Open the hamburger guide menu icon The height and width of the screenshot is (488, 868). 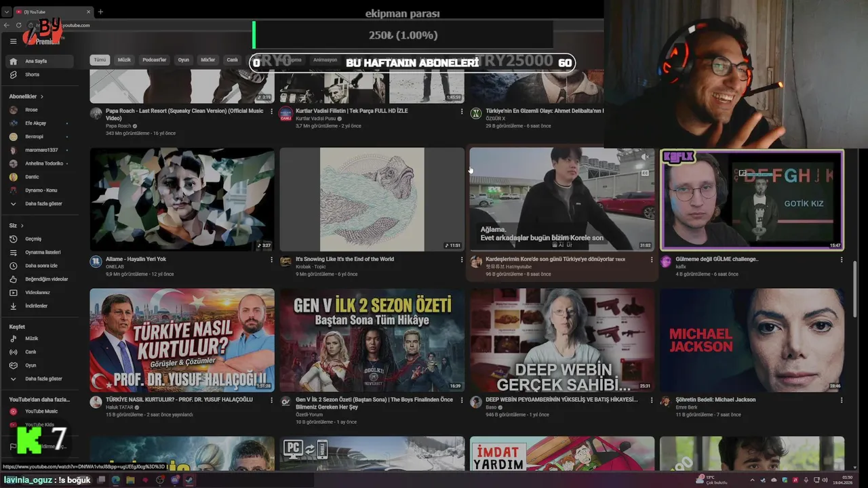pos(13,41)
